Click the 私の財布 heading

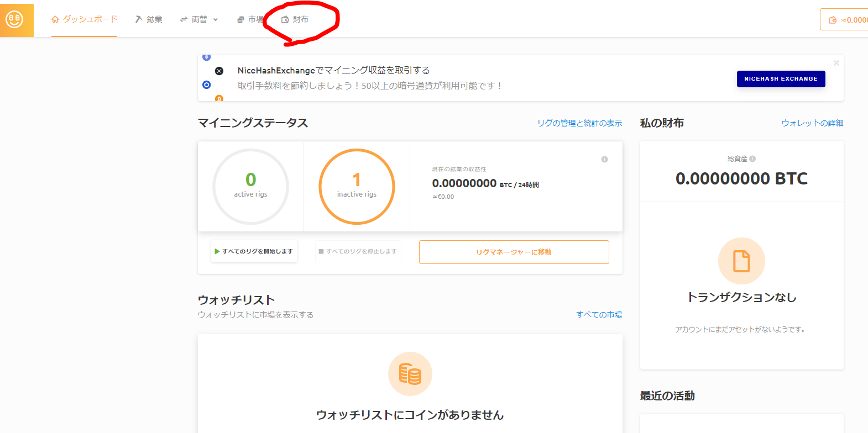click(x=662, y=123)
